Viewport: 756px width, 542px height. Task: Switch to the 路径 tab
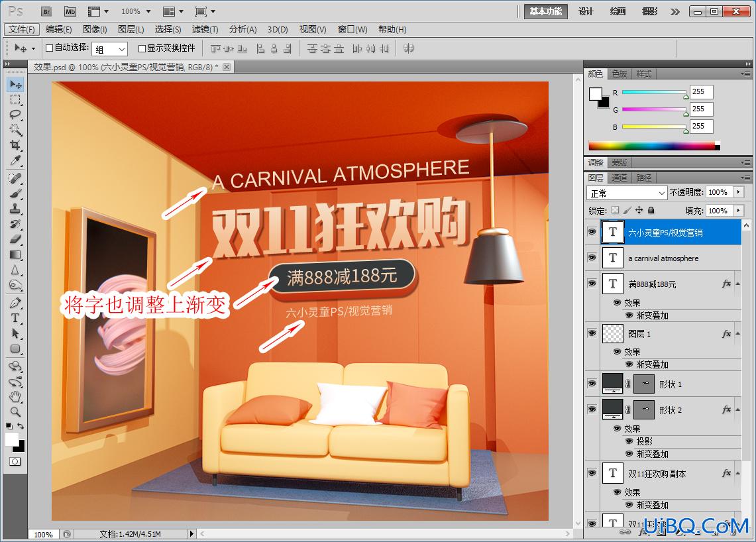[x=644, y=178]
